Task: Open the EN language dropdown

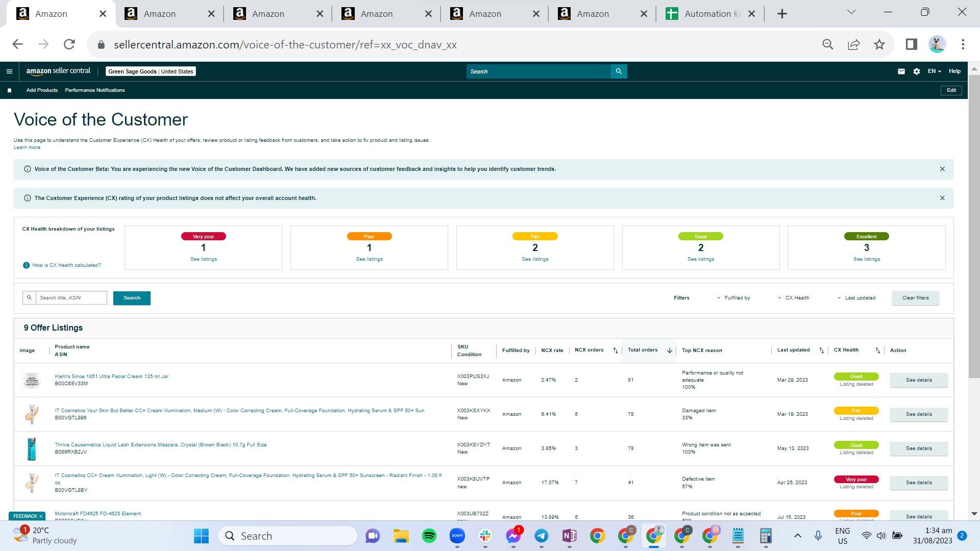Action: [935, 71]
